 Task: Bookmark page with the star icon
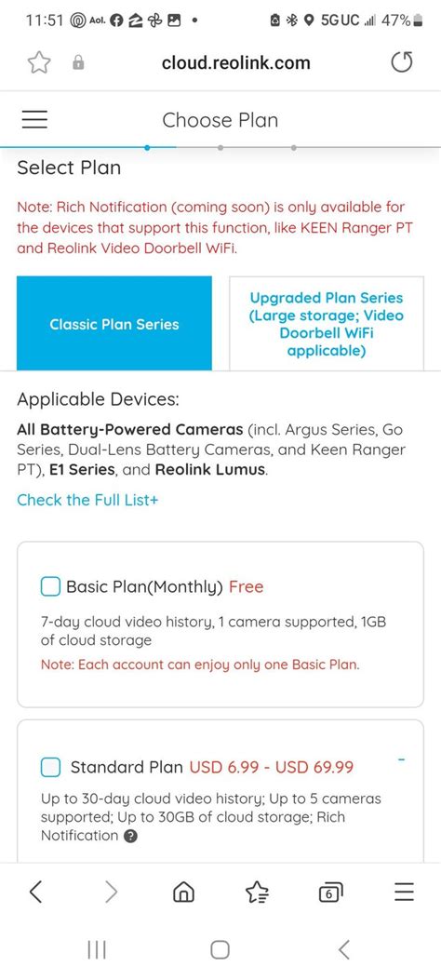(38, 62)
